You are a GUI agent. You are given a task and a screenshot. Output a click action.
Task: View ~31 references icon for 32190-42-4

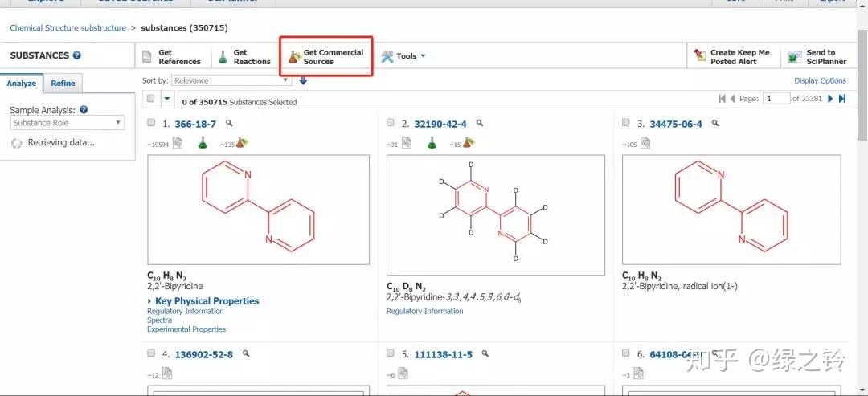coord(407,143)
